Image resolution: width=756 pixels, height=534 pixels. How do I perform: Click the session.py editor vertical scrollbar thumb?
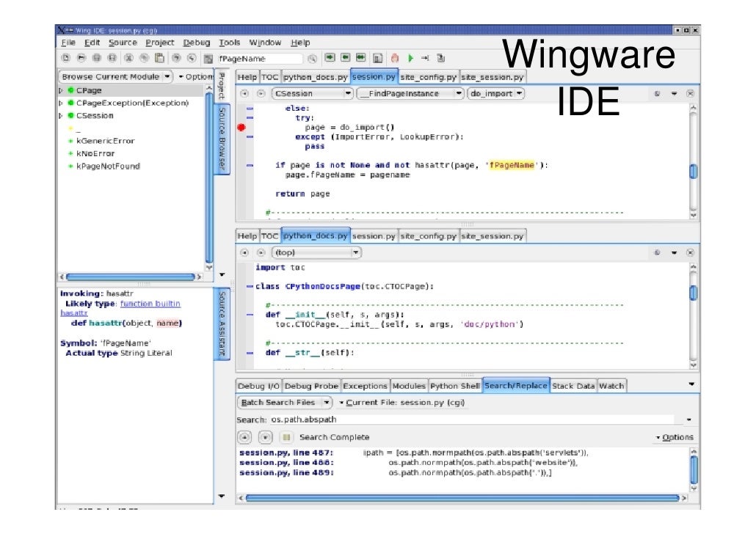(694, 171)
